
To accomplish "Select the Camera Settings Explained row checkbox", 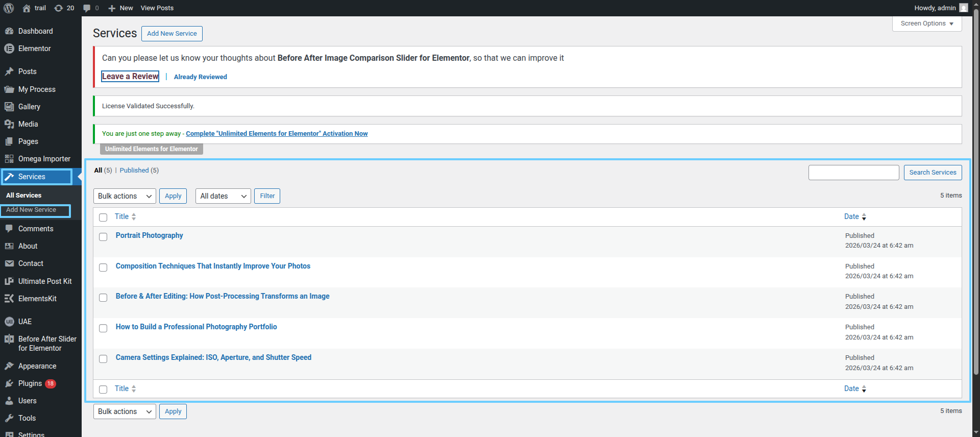I will [103, 359].
